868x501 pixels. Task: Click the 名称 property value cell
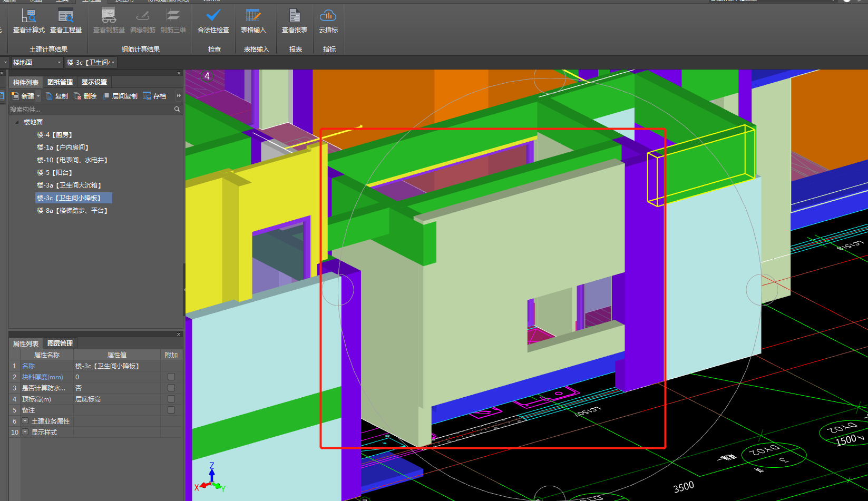pyautogui.click(x=116, y=366)
